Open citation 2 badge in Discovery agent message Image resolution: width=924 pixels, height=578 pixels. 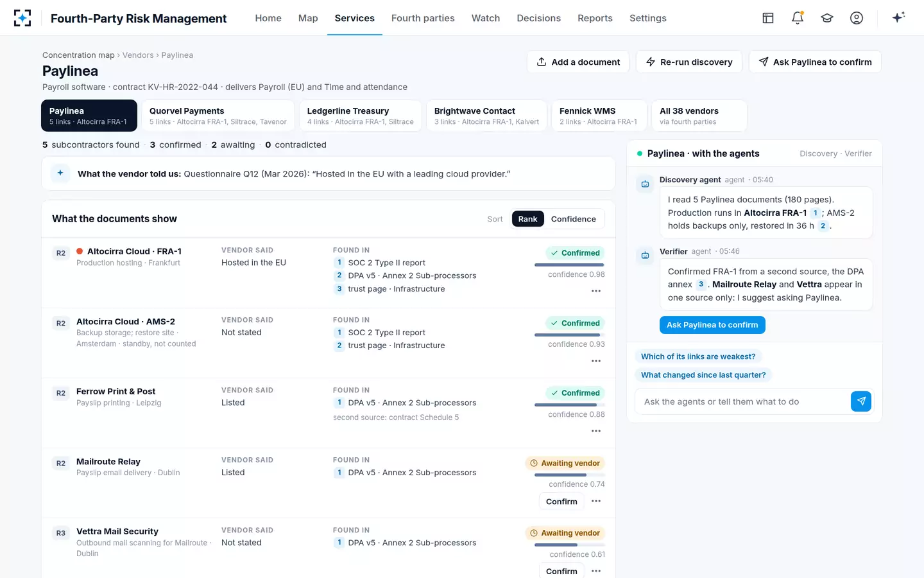823,226
